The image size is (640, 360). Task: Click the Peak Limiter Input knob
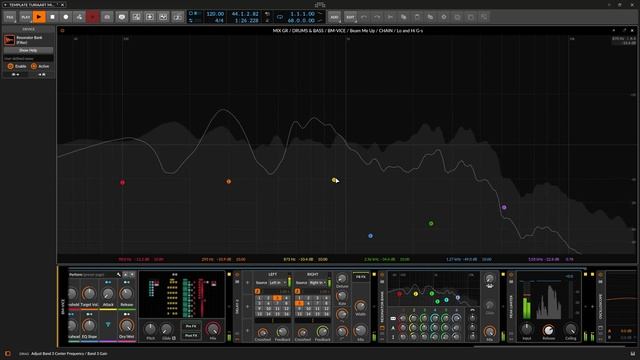[x=527, y=329]
